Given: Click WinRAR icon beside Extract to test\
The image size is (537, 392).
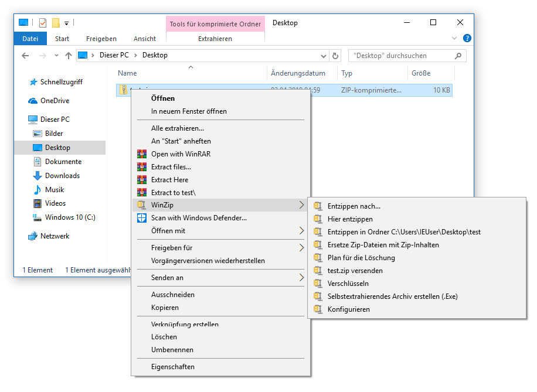Looking at the screenshot, I should 142,192.
